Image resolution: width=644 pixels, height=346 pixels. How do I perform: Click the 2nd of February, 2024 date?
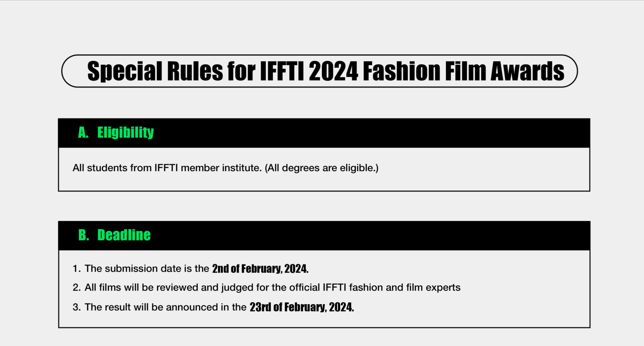tap(260, 269)
